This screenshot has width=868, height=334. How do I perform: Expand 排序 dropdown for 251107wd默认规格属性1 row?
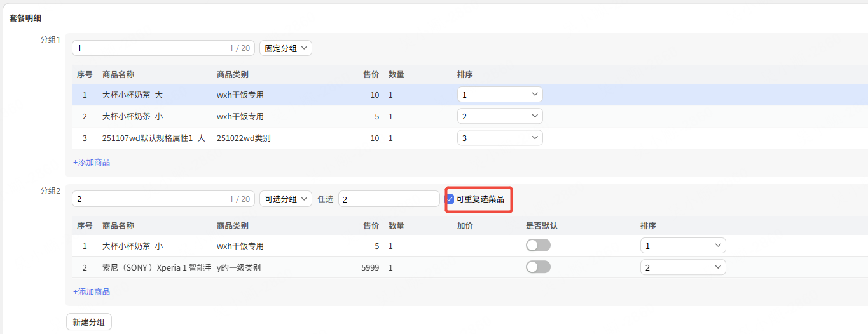pyautogui.click(x=499, y=138)
